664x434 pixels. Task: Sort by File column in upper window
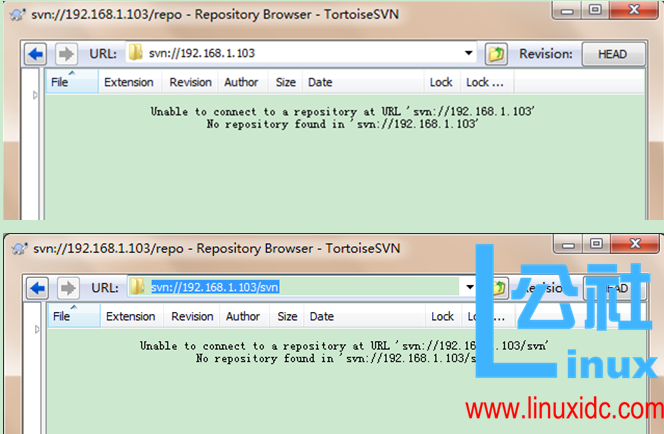(61, 82)
